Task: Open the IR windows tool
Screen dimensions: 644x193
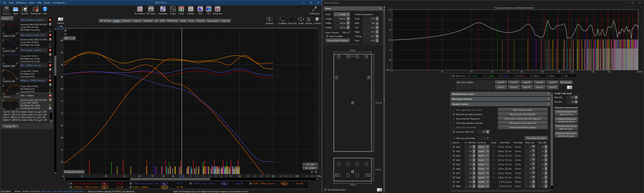Action: click(140, 9)
